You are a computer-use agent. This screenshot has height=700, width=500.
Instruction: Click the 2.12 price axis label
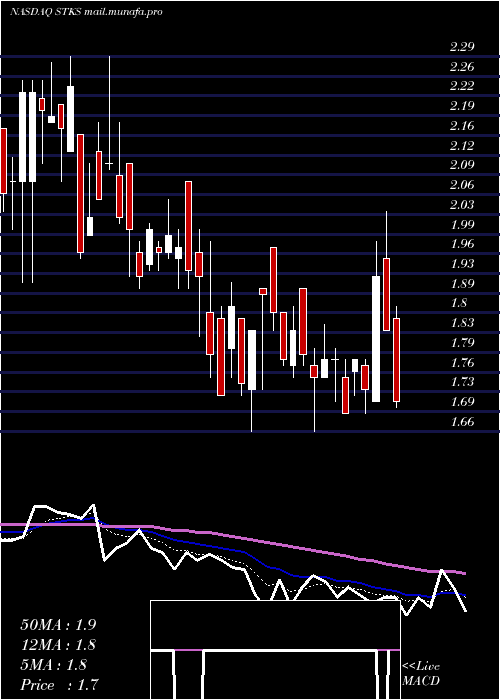[x=462, y=146]
